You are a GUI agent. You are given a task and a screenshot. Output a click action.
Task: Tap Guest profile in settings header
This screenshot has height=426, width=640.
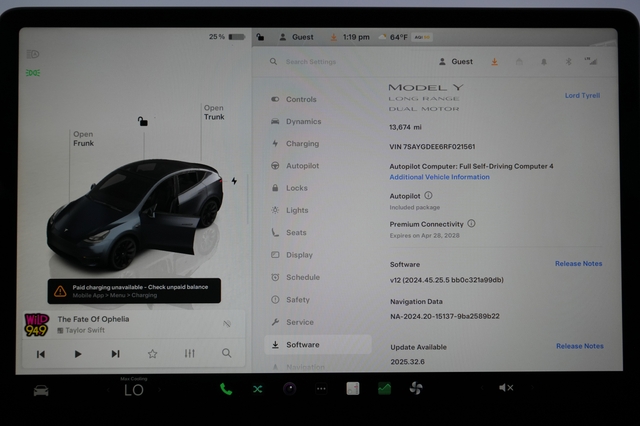(456, 62)
